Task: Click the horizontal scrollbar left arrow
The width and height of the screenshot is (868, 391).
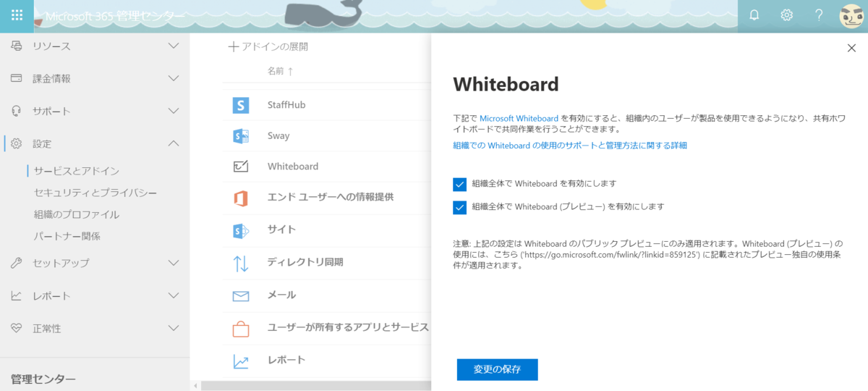Action: click(x=195, y=385)
